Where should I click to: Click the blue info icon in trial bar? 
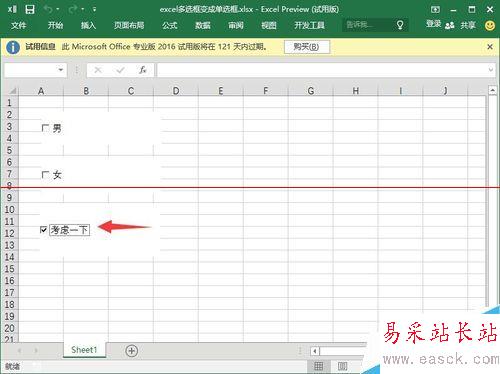(x=13, y=47)
